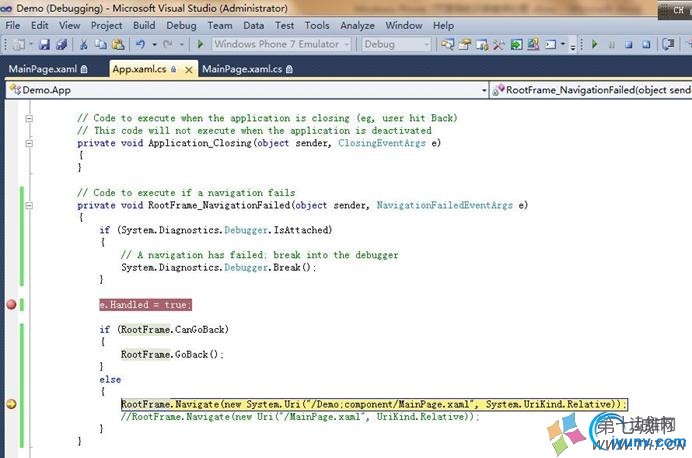Click the green Start Debugging arrow beside emulator dropdown
This screenshot has height=458, width=692.
[200, 44]
